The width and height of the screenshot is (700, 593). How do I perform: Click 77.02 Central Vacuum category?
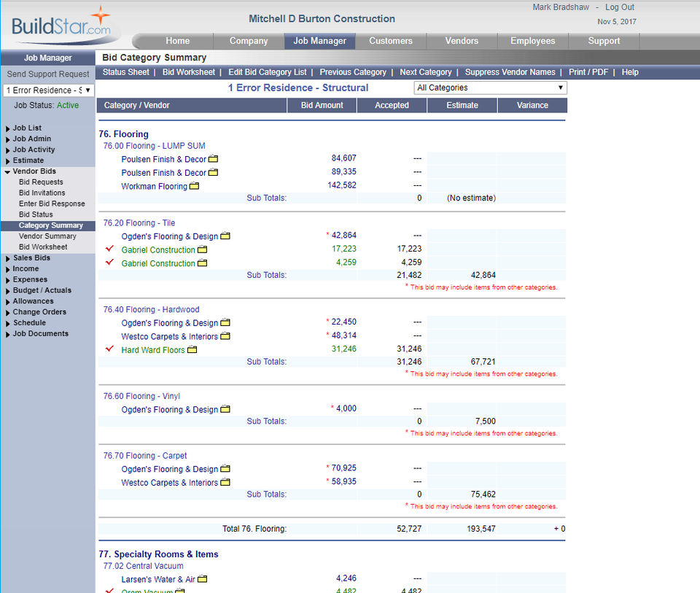coord(144,566)
